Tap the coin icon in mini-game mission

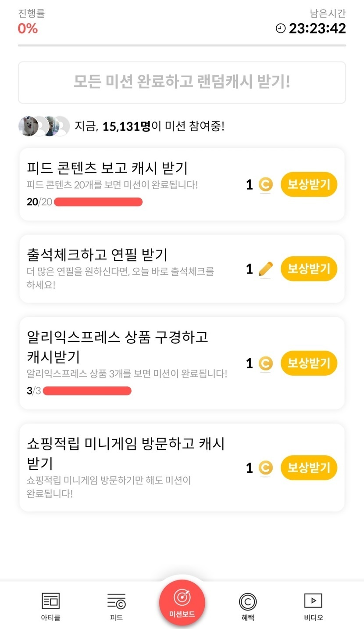[x=265, y=468]
